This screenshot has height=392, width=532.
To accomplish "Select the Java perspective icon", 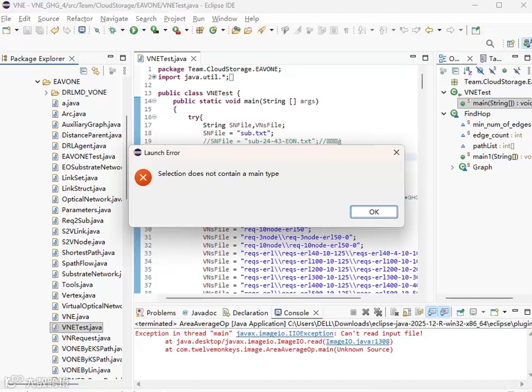I will point(527,43).
